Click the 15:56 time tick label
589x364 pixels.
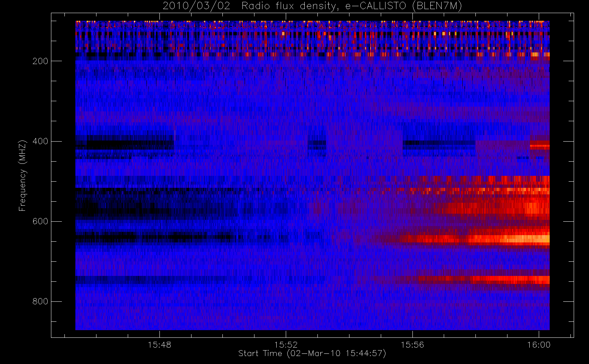tap(412, 345)
